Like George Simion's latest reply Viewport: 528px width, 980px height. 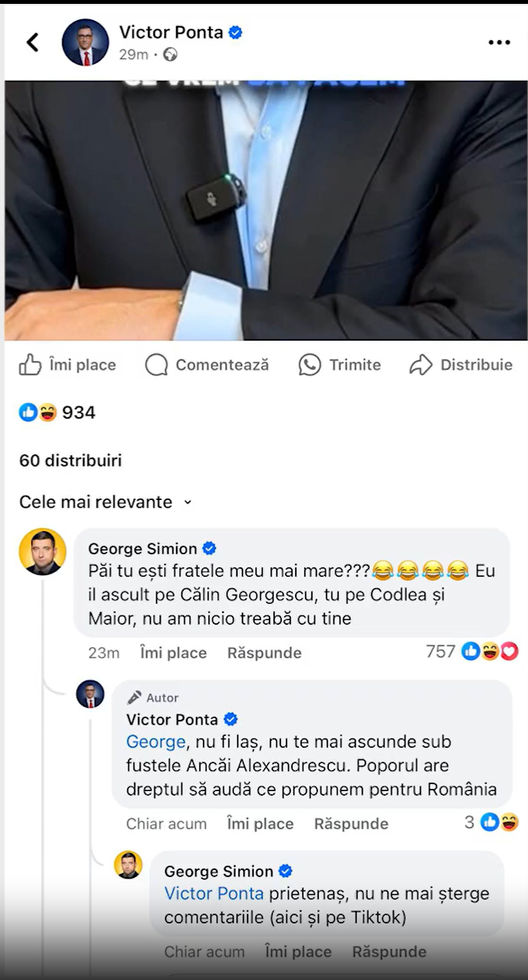(x=298, y=951)
